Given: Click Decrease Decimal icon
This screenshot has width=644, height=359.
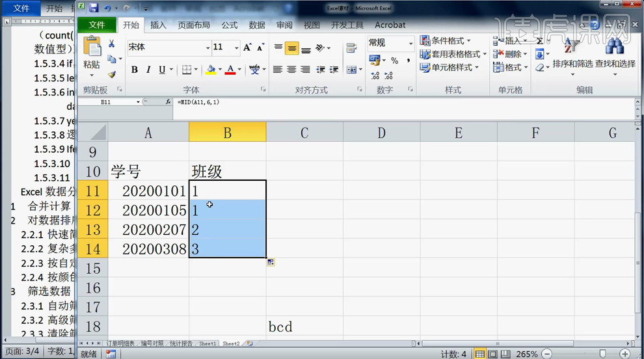Looking at the screenshot, I should tap(388, 75).
